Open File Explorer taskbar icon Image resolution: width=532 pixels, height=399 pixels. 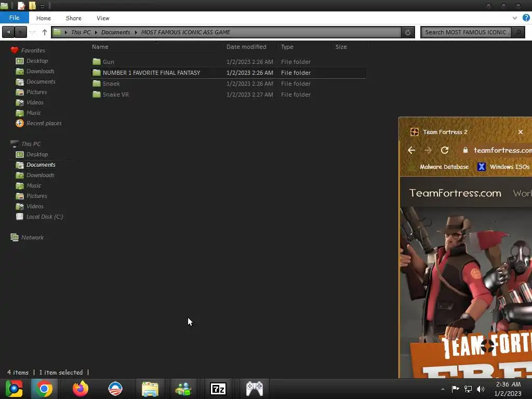(x=150, y=389)
